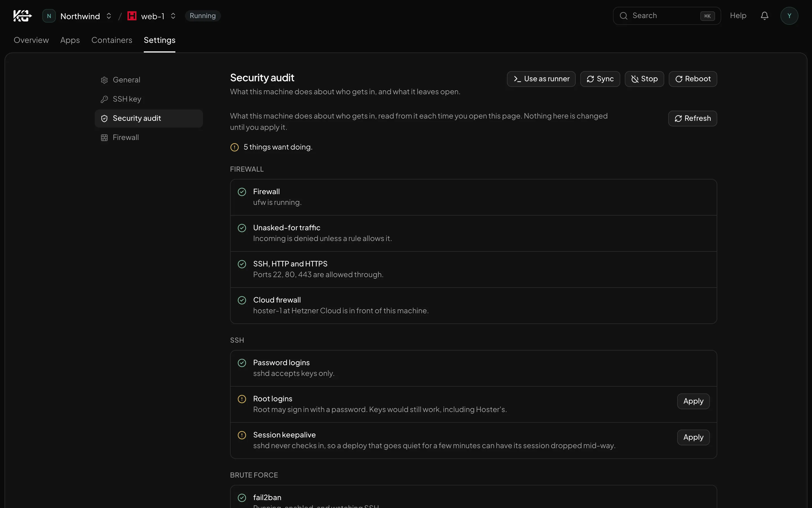This screenshot has height=508, width=812.
Task: Expand the Northwind team switcher chevron
Action: 109,16
